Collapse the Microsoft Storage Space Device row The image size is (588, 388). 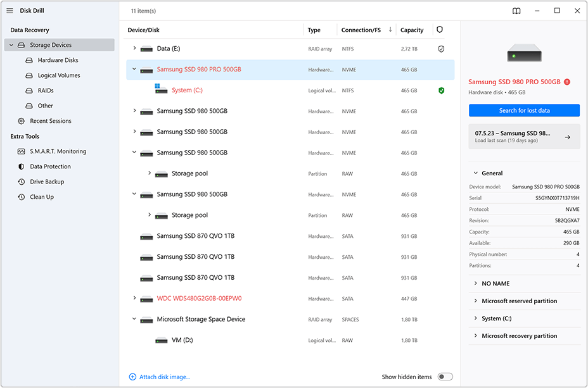(x=134, y=319)
